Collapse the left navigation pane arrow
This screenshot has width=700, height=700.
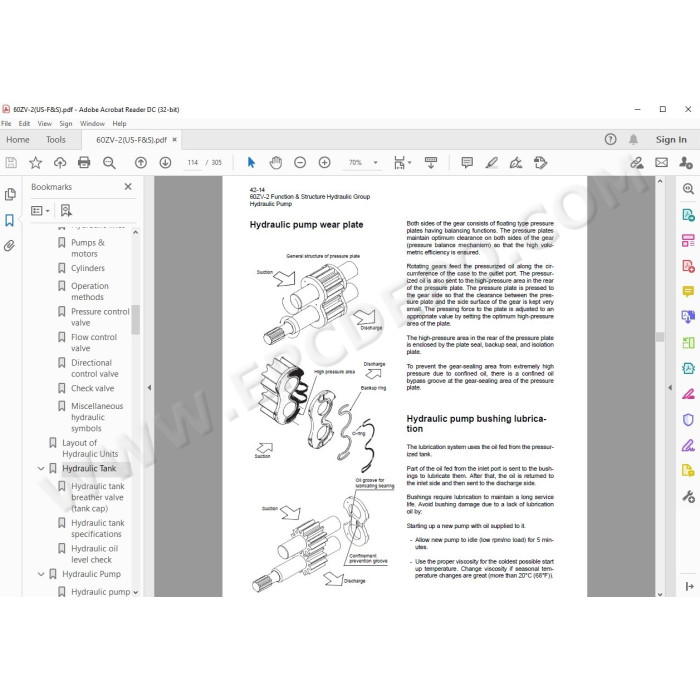pyautogui.click(x=149, y=388)
